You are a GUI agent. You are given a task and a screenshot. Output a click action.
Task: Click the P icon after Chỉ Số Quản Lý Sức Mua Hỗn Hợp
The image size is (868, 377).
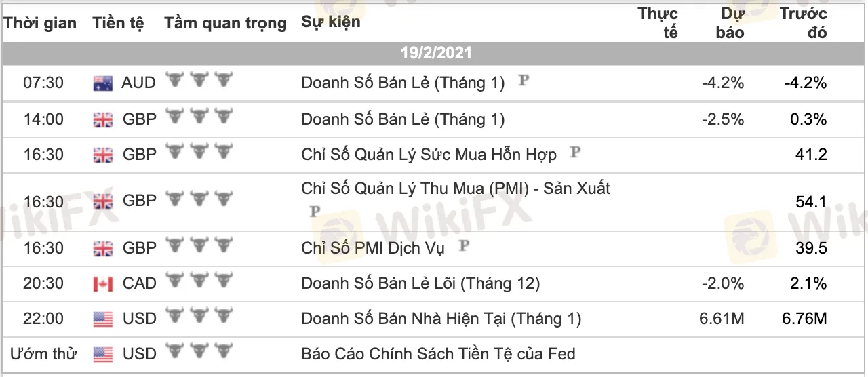[575, 152]
